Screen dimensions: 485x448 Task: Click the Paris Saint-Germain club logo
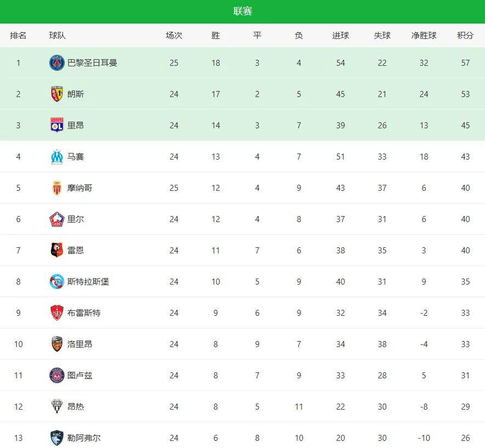pos(57,63)
